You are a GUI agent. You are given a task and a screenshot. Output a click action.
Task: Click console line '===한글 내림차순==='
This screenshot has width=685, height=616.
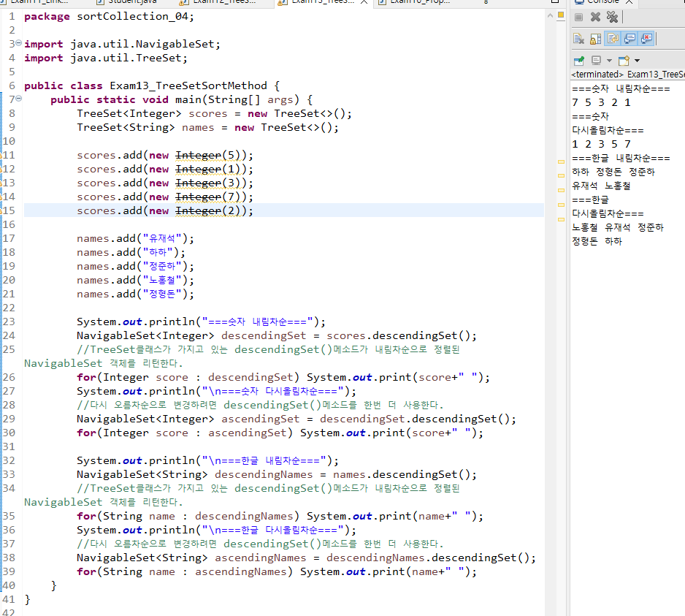pos(621,159)
